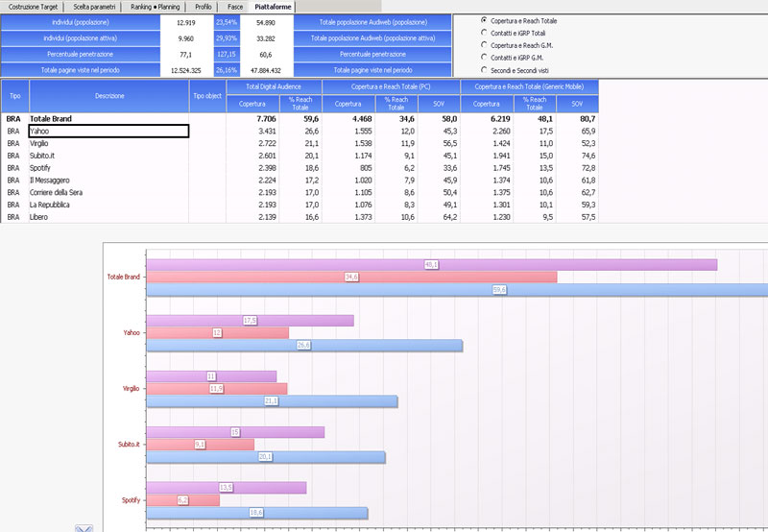The width and height of the screenshot is (768, 532).
Task: Go to Ranking Planning tab
Action: [156, 7]
